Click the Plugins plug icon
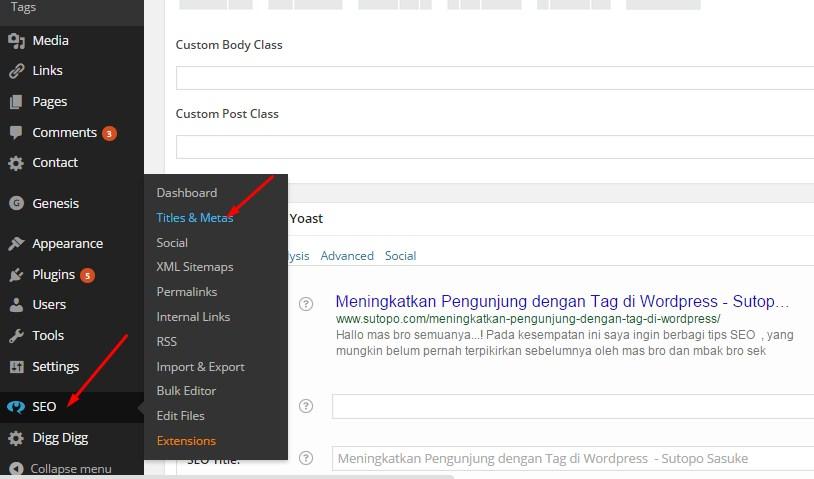This screenshot has width=814, height=479. click(16, 275)
